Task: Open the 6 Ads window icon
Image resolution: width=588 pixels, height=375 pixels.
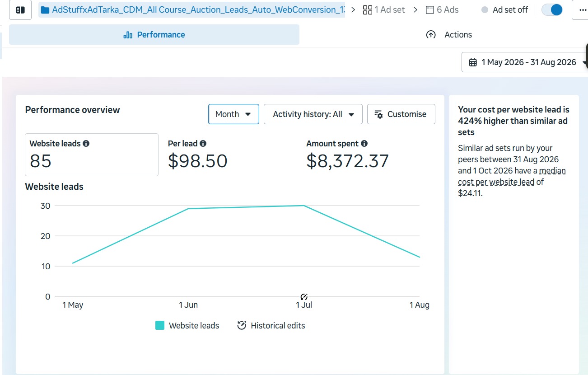Action: click(430, 10)
